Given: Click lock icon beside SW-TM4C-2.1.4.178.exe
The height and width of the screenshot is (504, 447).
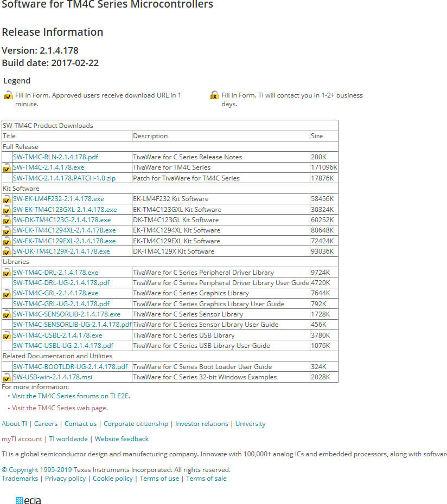Looking at the screenshot, I should [x=7, y=167].
